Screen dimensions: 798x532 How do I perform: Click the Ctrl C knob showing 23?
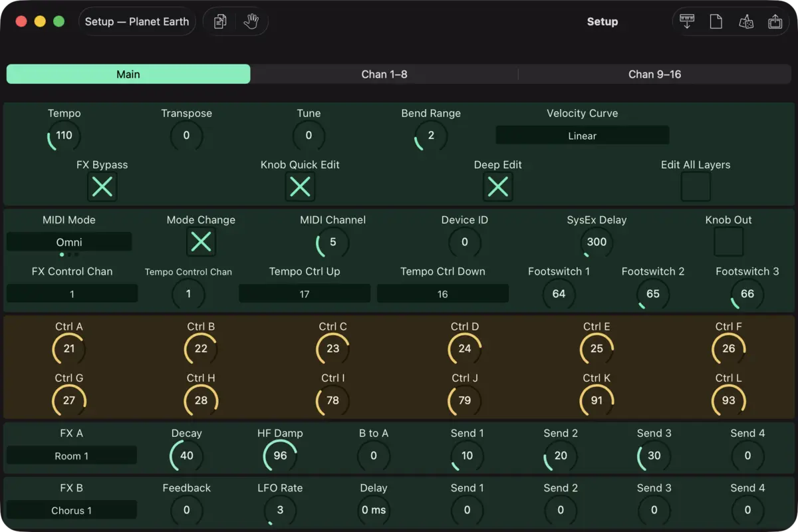coord(332,348)
